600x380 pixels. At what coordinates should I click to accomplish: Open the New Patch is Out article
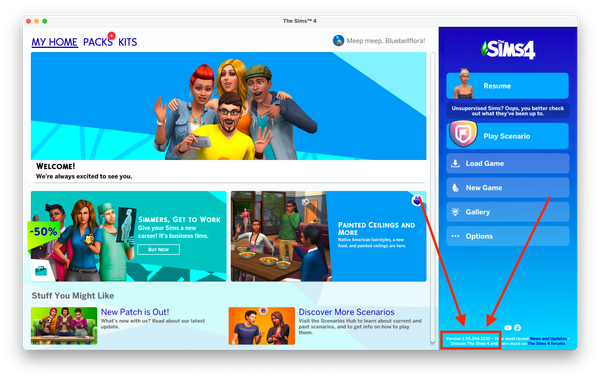tap(135, 312)
